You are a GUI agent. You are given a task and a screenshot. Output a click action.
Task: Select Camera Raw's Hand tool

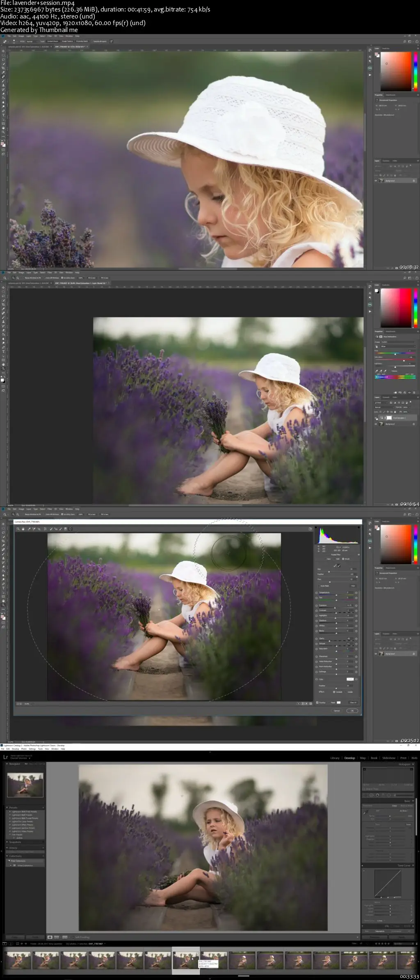point(23,529)
